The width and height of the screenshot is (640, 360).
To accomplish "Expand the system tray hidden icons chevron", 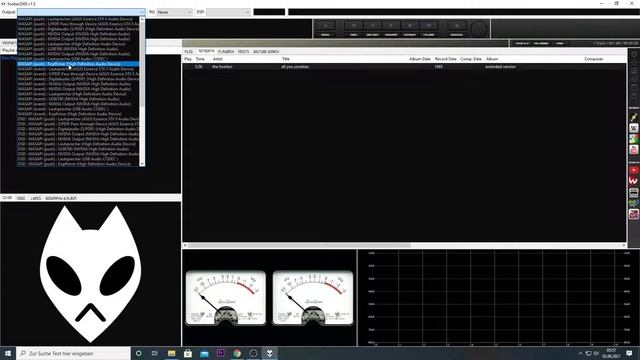I will (x=580, y=353).
